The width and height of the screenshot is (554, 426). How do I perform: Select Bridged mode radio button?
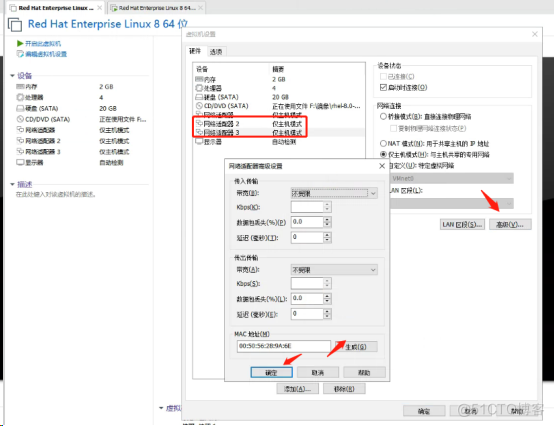click(383, 117)
